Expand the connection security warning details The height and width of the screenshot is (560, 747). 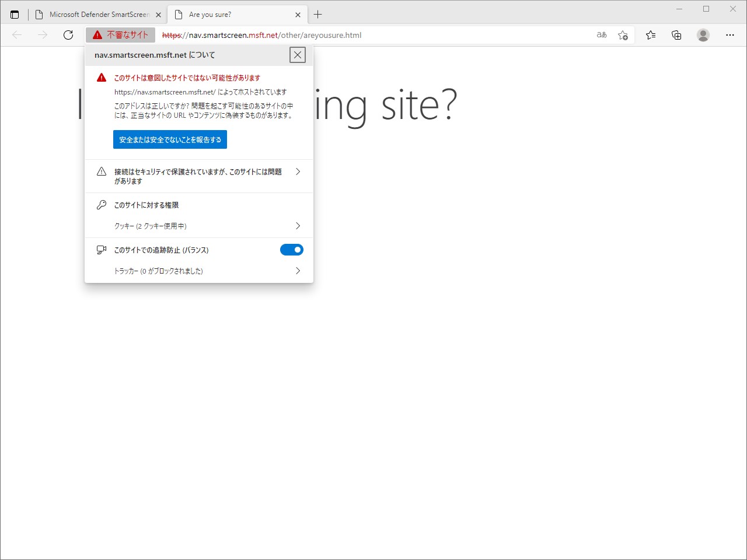click(x=298, y=171)
